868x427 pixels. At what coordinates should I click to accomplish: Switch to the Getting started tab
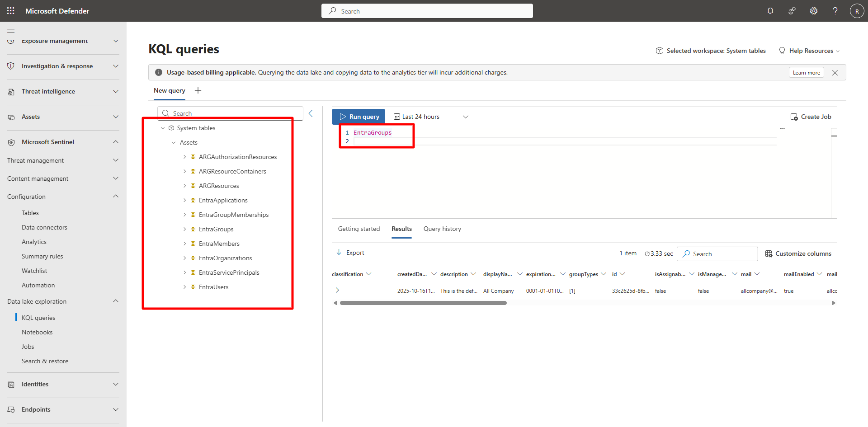pyautogui.click(x=359, y=229)
